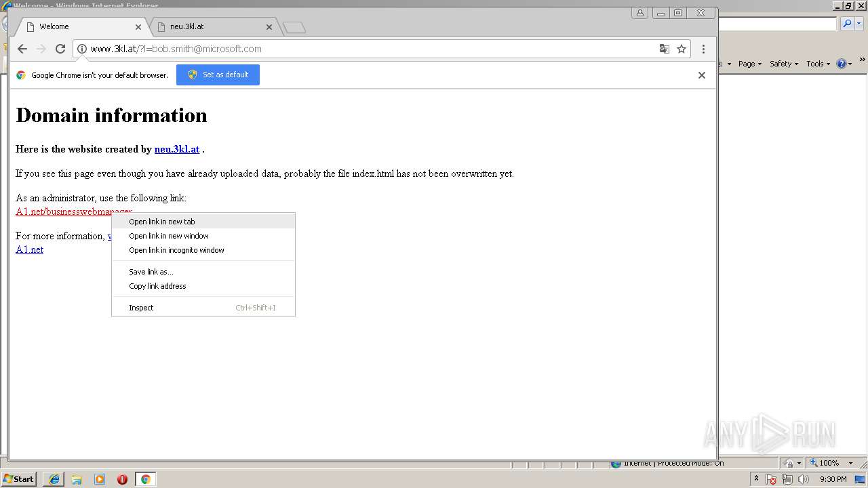Screen dimensions: 868x488
Task: Choose Open link in new window
Action: (x=203, y=236)
